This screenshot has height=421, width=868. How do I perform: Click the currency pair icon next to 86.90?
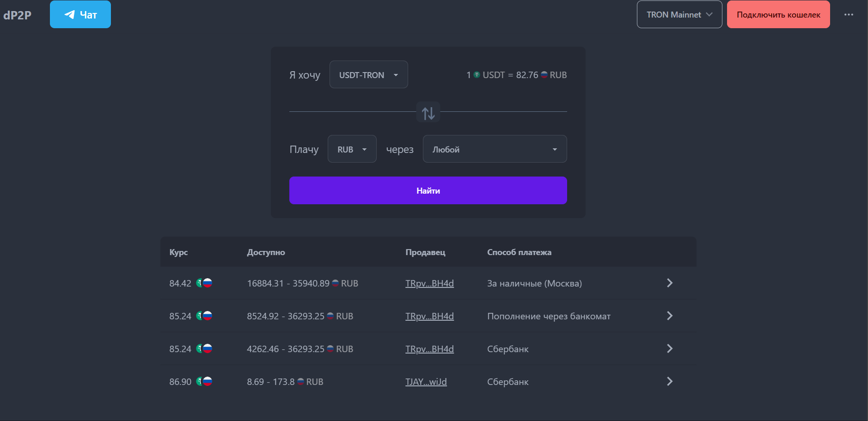coord(204,381)
